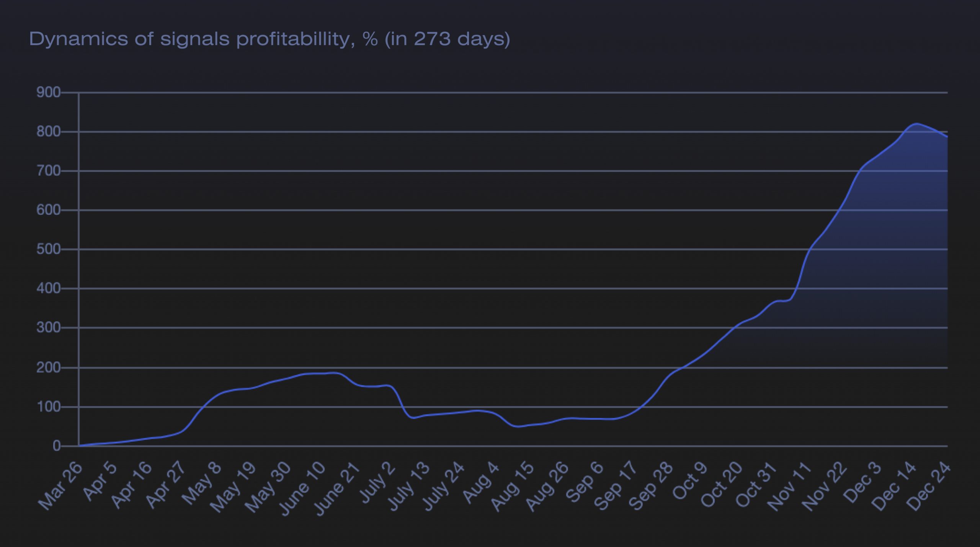Image resolution: width=980 pixels, height=547 pixels.
Task: Click the 'Sep 6' date label
Action: (x=584, y=482)
